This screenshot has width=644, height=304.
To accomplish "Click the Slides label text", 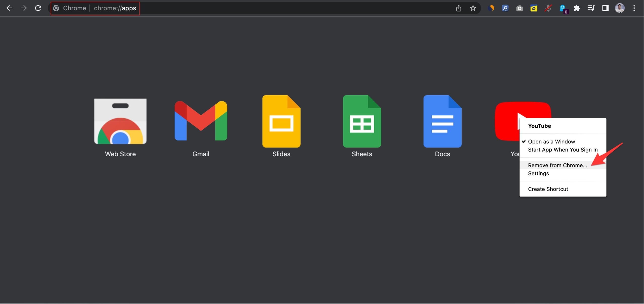I will (281, 154).
